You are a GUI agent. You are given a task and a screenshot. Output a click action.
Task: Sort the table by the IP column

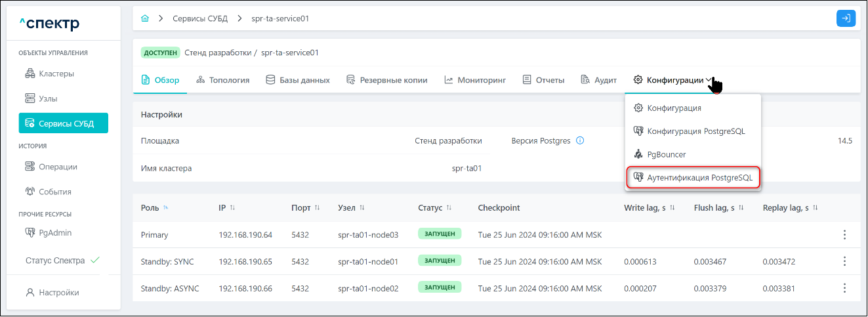click(x=232, y=208)
